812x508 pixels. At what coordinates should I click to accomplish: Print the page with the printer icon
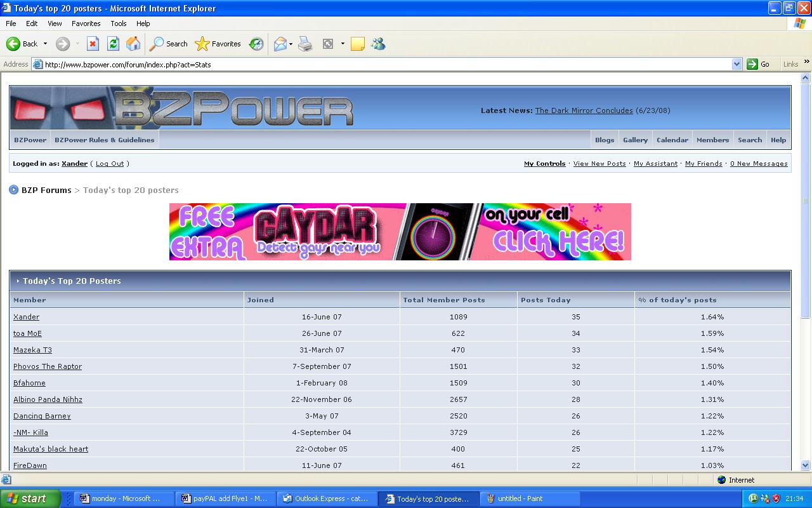tap(305, 44)
